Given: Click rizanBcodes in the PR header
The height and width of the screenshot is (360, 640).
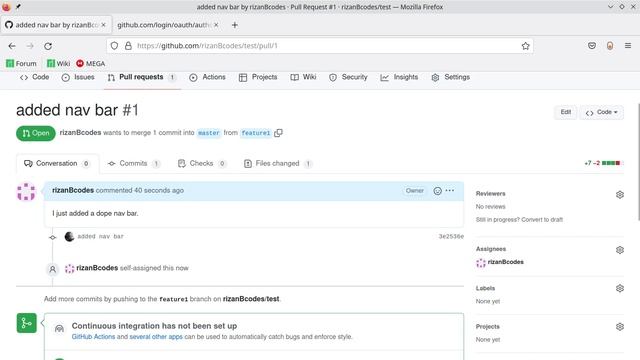Looking at the screenshot, I should pyautogui.click(x=80, y=133).
